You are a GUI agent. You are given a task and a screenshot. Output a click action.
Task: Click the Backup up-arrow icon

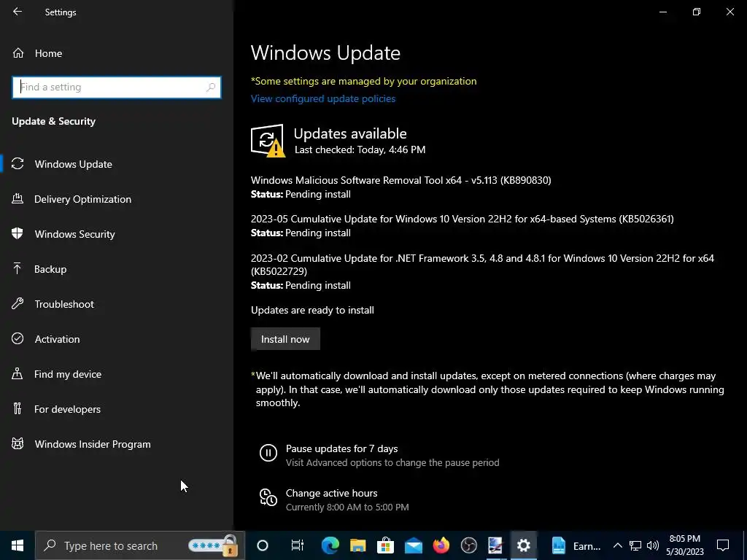[18, 268]
